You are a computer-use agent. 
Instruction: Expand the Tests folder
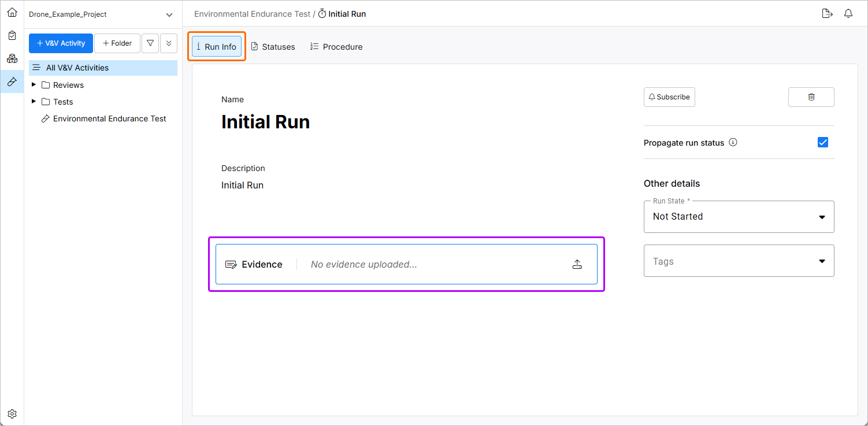pyautogui.click(x=34, y=102)
